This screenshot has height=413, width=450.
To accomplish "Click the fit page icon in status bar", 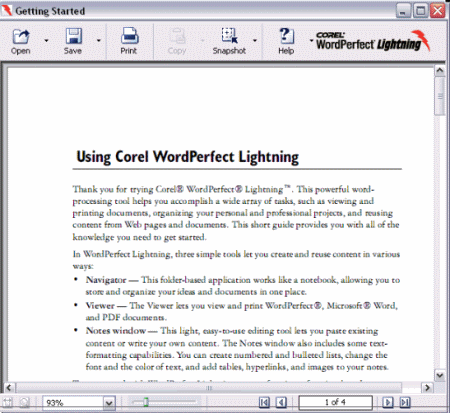I will pos(7,403).
